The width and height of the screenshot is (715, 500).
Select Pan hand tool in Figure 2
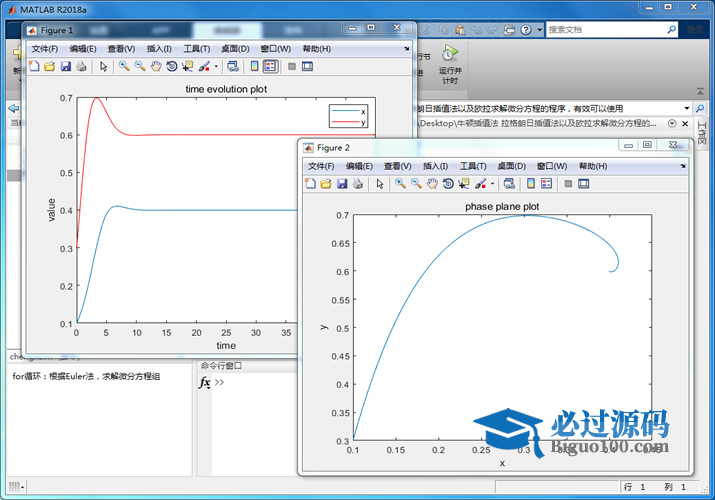[432, 184]
